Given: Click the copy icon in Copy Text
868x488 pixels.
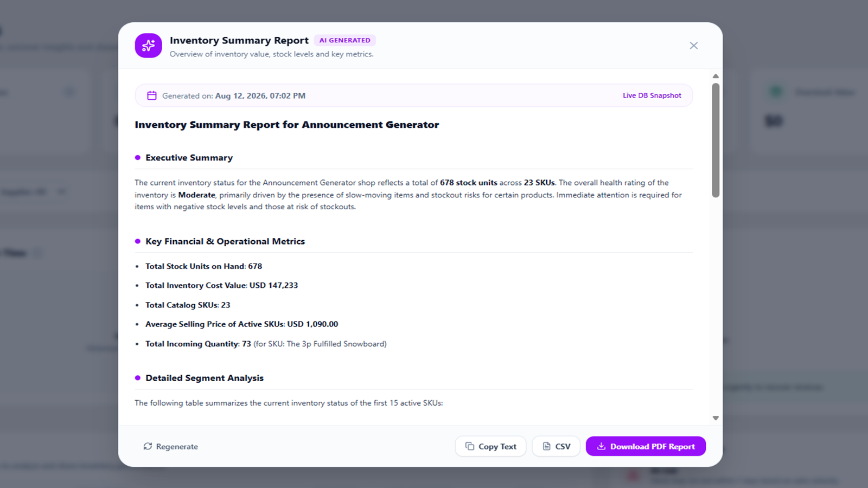Looking at the screenshot, I should (470, 446).
